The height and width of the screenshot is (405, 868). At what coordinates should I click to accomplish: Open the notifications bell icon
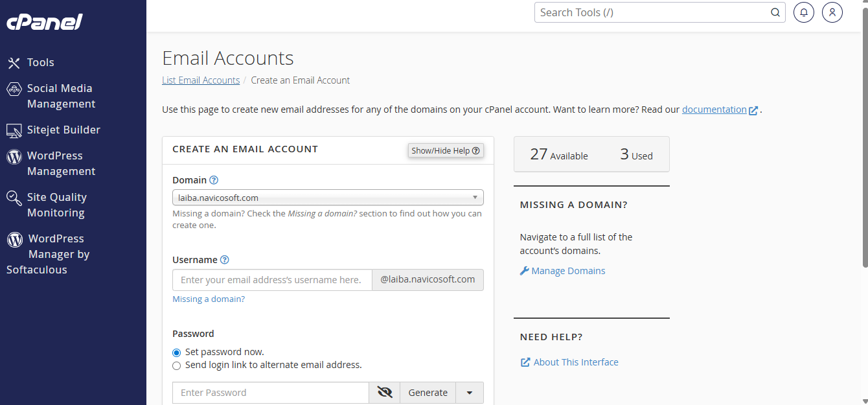pos(804,12)
